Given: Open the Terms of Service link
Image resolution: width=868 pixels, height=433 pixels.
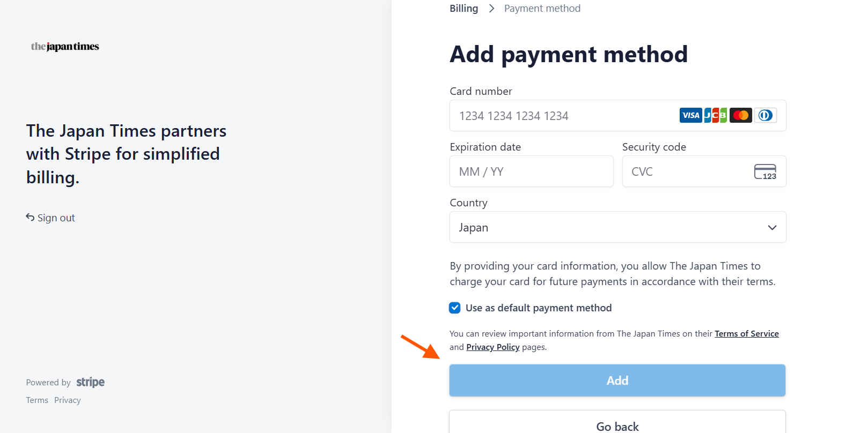Looking at the screenshot, I should coord(747,333).
